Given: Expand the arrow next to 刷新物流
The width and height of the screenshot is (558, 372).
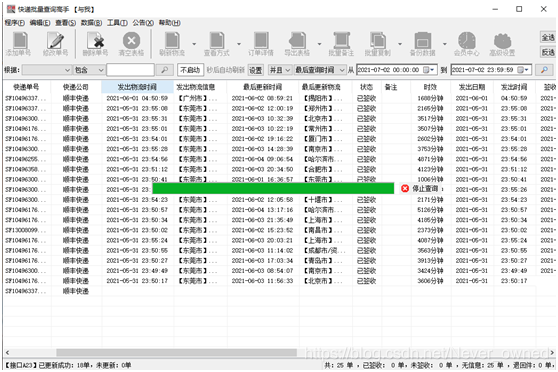Looking at the screenshot, I should tap(194, 44).
